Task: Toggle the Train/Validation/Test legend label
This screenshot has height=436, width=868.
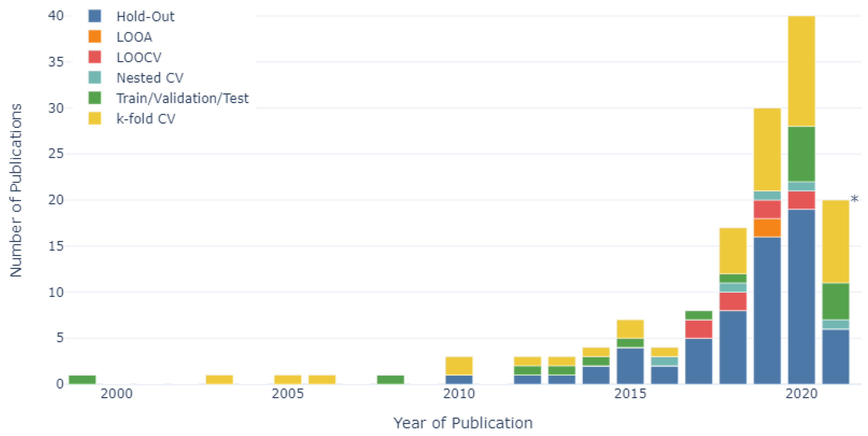Action: click(182, 98)
